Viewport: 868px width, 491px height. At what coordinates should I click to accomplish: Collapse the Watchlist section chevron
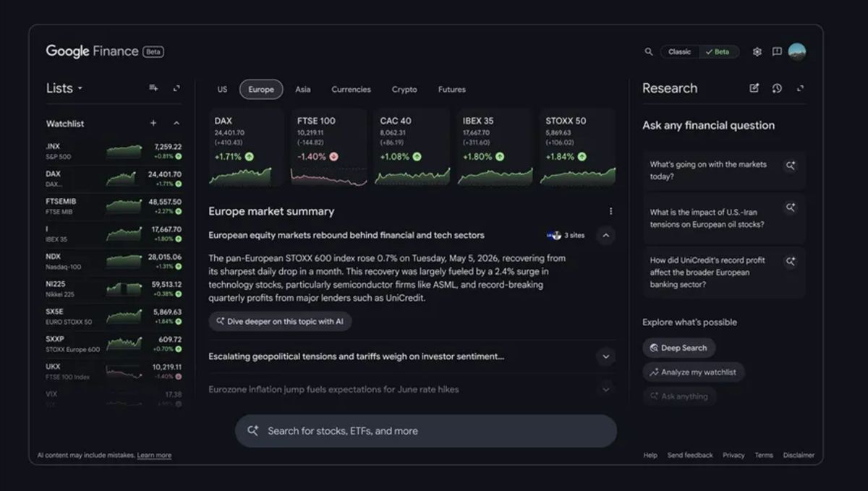pos(176,124)
